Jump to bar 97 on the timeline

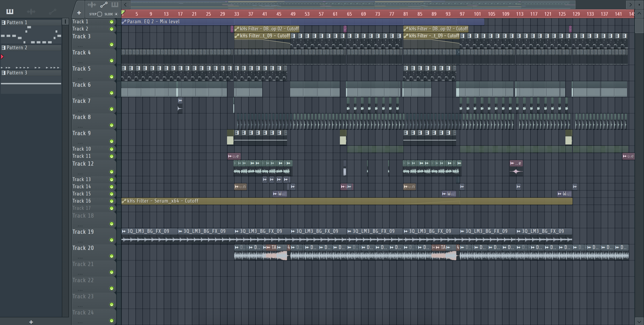click(x=462, y=14)
